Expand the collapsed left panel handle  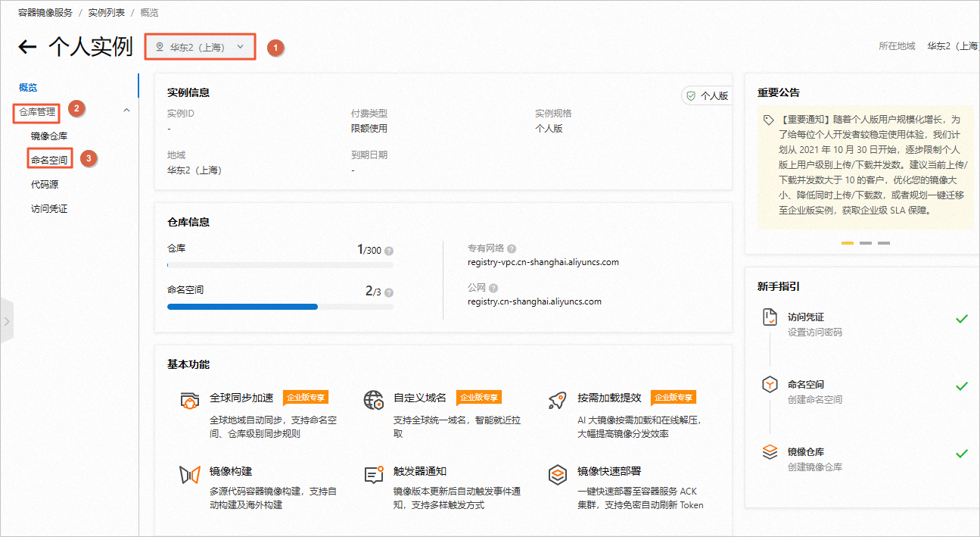click(7, 320)
